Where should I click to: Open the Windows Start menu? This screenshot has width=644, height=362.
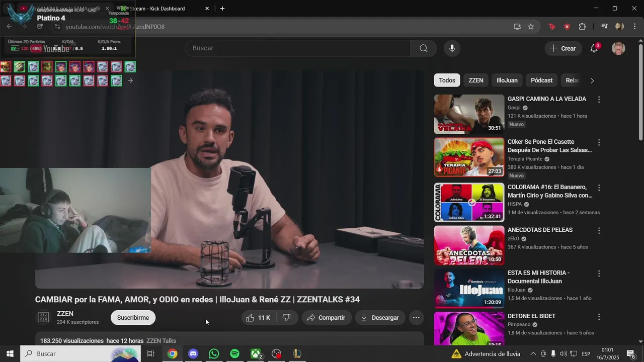click(10, 354)
